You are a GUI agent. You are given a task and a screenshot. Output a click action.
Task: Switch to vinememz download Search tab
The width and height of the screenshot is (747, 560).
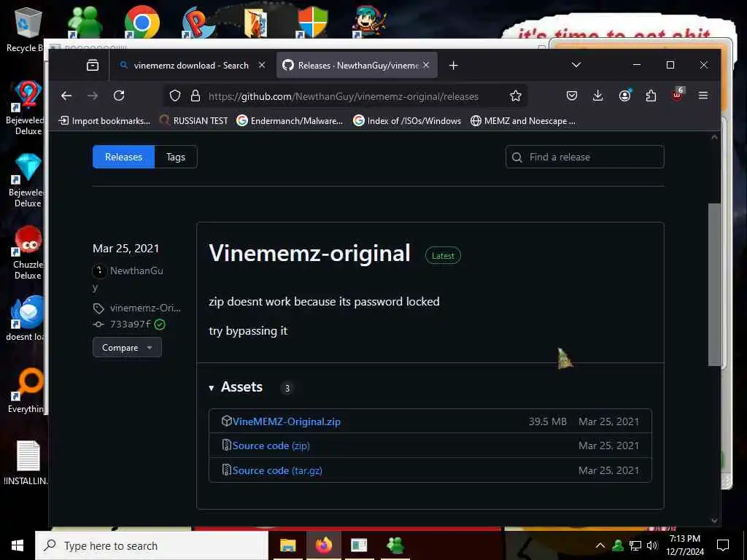tap(192, 65)
